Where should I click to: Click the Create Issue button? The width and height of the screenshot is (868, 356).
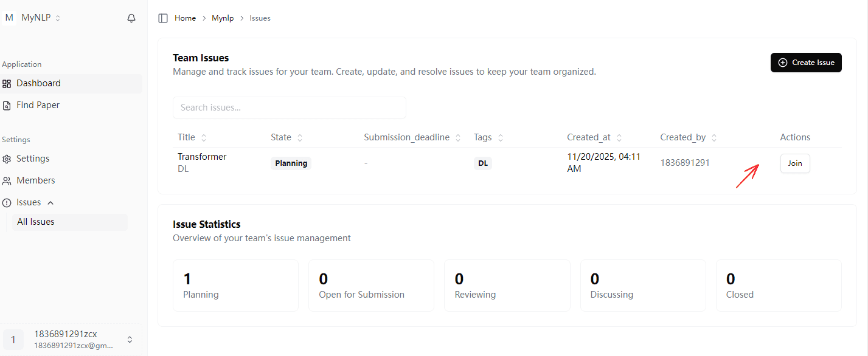point(806,63)
